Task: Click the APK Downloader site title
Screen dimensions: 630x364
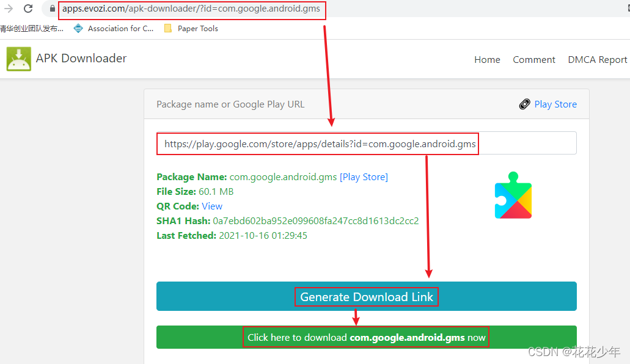Action: pos(81,58)
